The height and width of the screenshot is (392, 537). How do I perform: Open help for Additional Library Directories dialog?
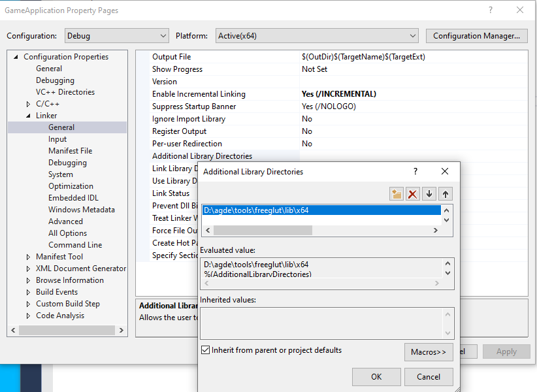pyautogui.click(x=416, y=172)
